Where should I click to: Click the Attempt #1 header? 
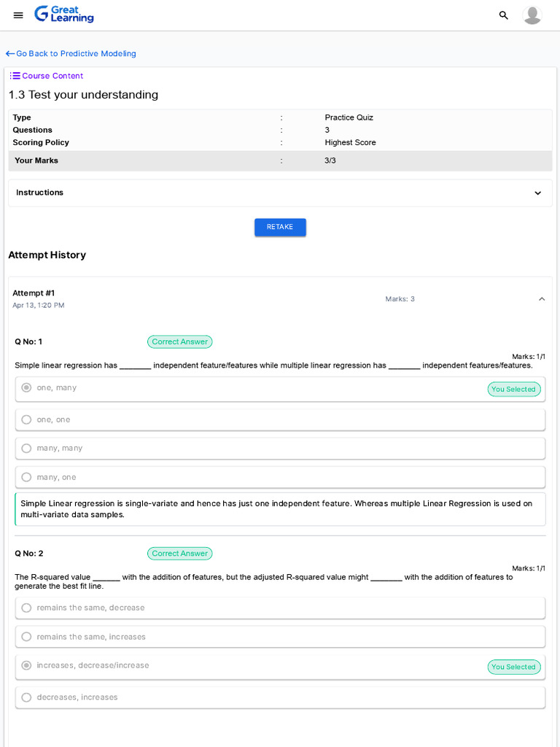[x=34, y=293]
